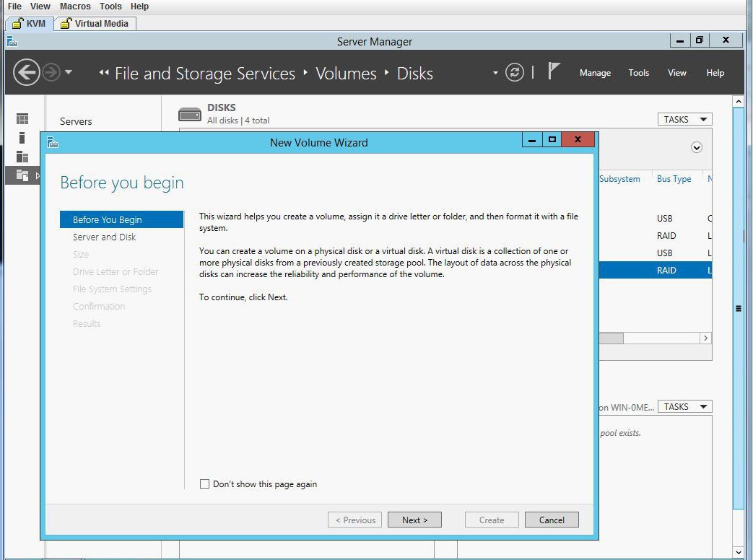The height and width of the screenshot is (560, 753).
Task: Maximize the New Volume Wizard window
Action: (552, 140)
